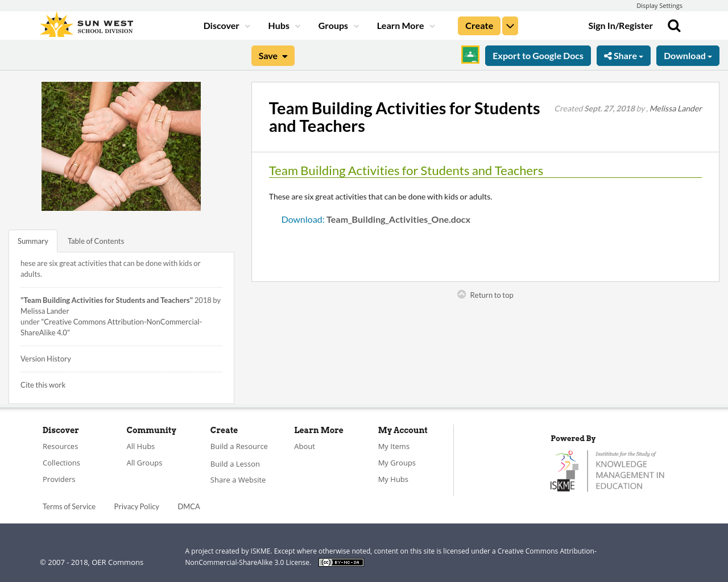Click the ISKME Powered By logo
This screenshot has height=582, width=728.
point(607,469)
